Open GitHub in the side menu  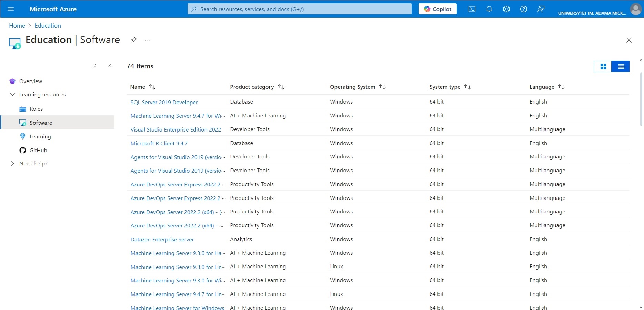click(x=38, y=150)
